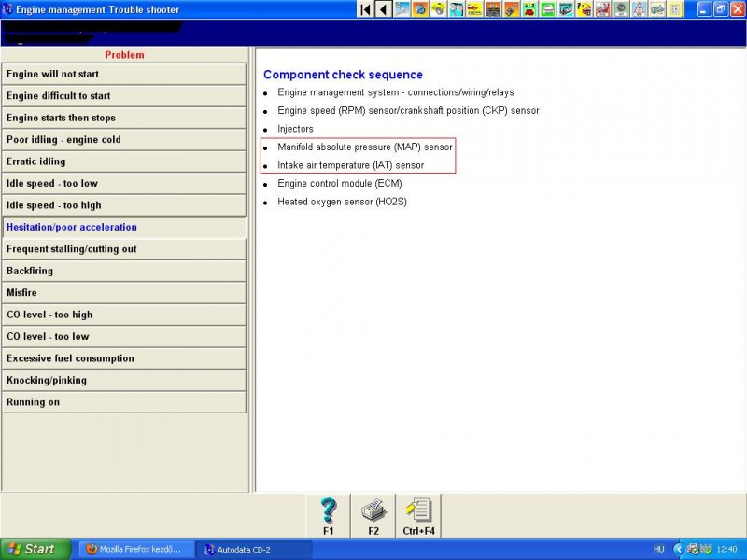Click 'Manifold absolute pressure (MAP) sensor'
Screen dimensions: 747x560
(x=365, y=147)
